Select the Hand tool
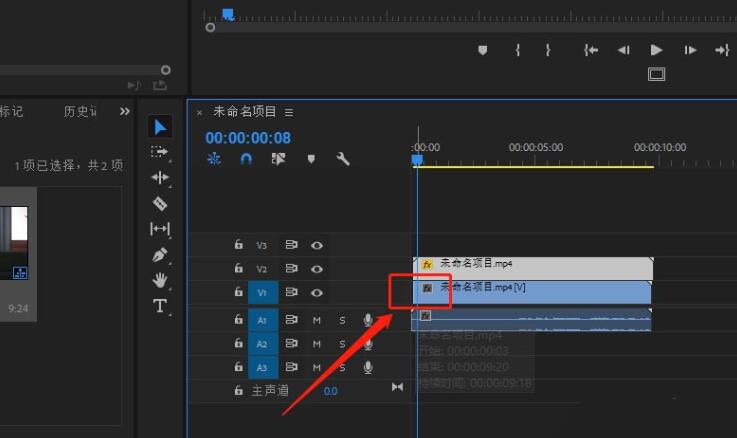Image resolution: width=737 pixels, height=438 pixels. pyautogui.click(x=160, y=280)
